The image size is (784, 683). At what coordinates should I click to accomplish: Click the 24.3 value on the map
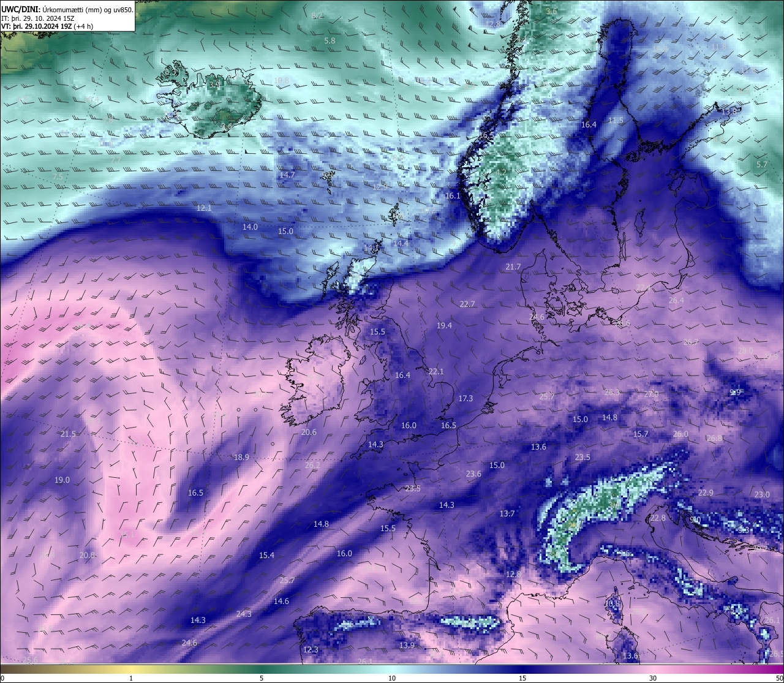pos(244,614)
